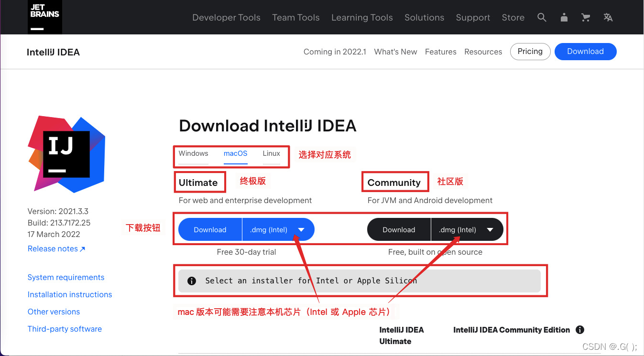Select the macOS tab

click(236, 154)
